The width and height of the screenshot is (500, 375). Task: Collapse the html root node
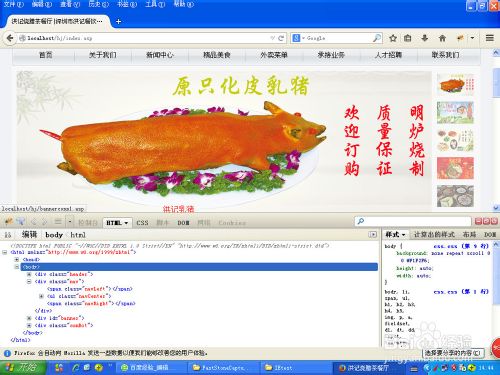tap(5, 252)
